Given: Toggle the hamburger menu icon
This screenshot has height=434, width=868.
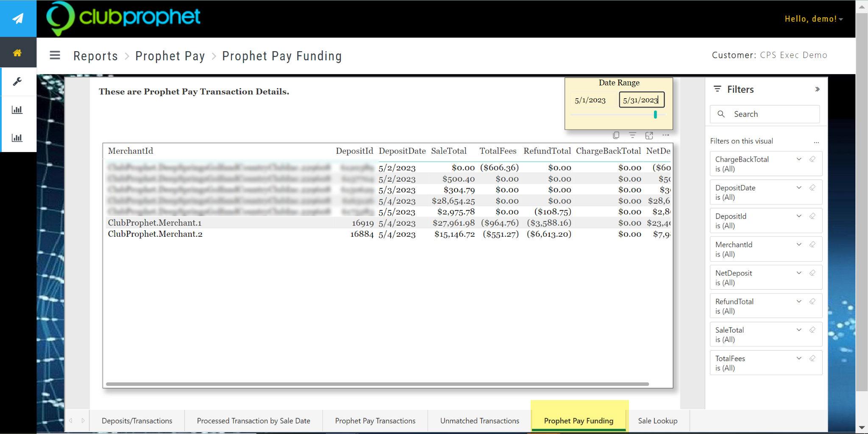Looking at the screenshot, I should coord(55,55).
